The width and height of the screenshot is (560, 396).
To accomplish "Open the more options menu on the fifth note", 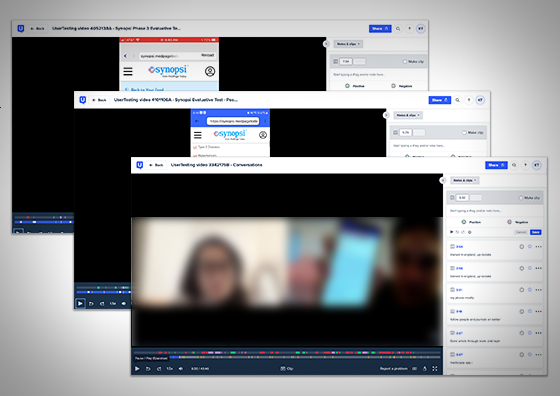I will coord(539,333).
